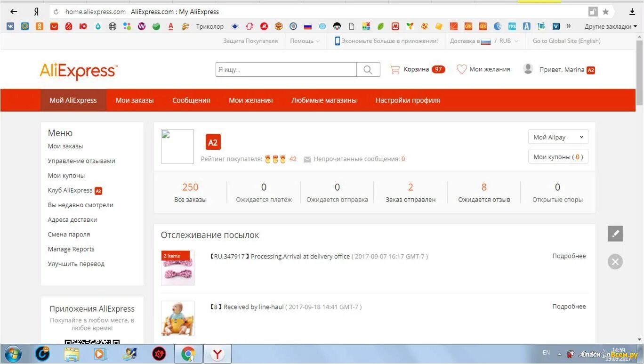The width and height of the screenshot is (644, 364).
Task: Close the floating panel with the X circle
Action: [615, 261]
